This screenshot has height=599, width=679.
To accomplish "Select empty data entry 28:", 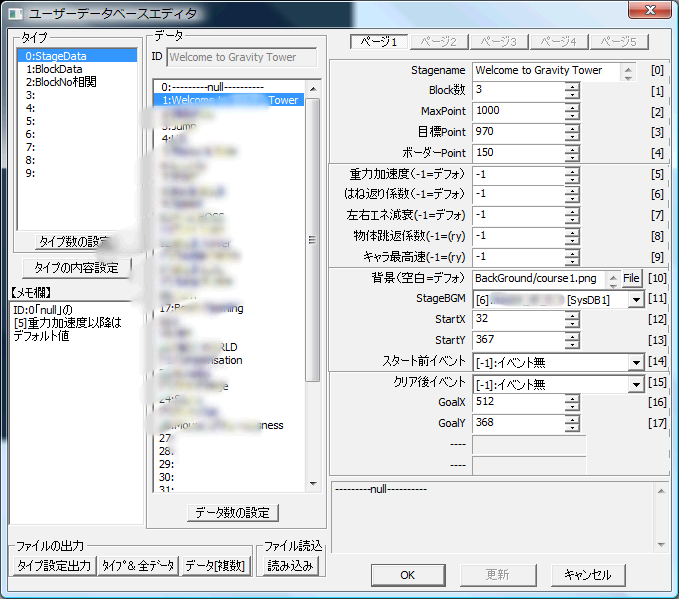I will (230, 451).
